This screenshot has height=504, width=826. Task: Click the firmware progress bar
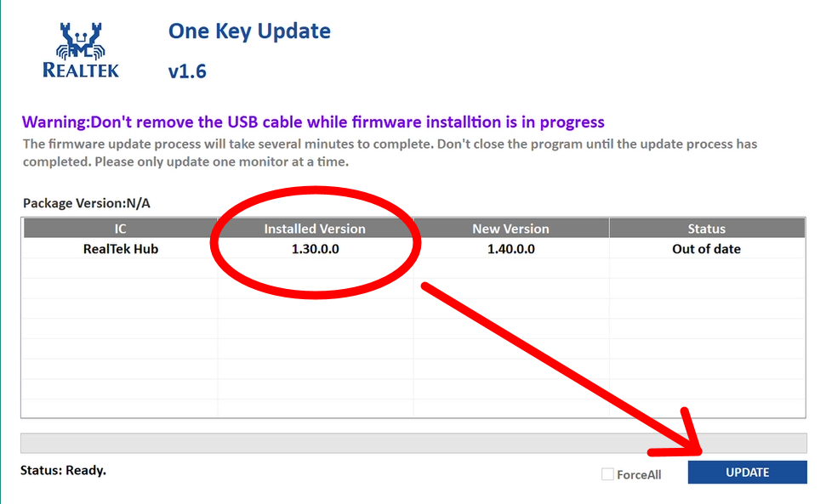click(x=413, y=443)
